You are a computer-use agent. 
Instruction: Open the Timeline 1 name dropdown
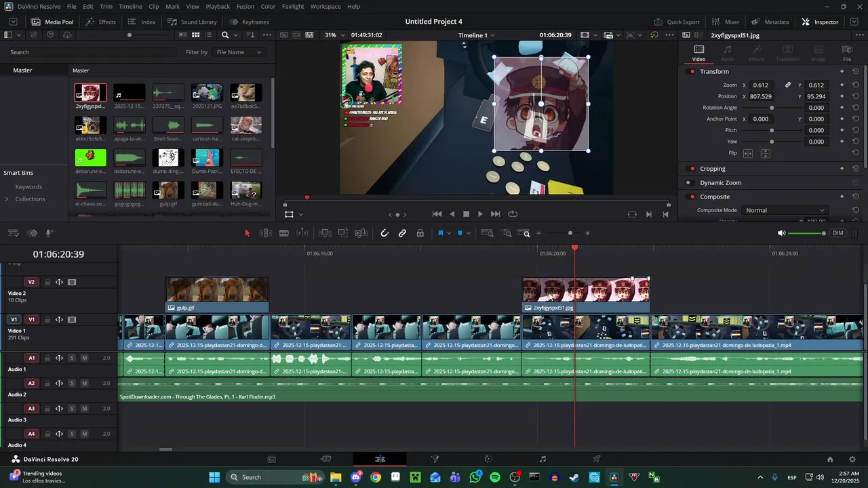pos(476,35)
